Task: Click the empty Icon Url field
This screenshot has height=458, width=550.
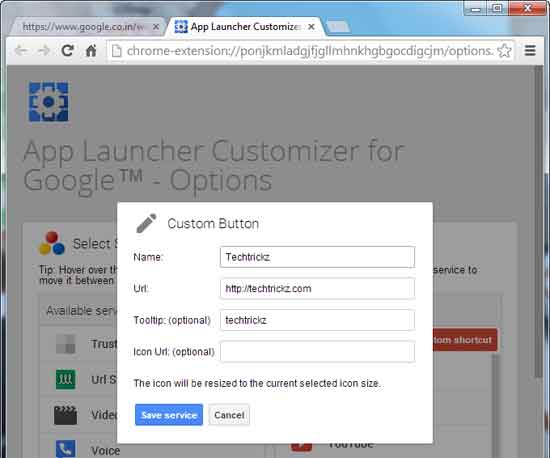Action: (x=317, y=352)
